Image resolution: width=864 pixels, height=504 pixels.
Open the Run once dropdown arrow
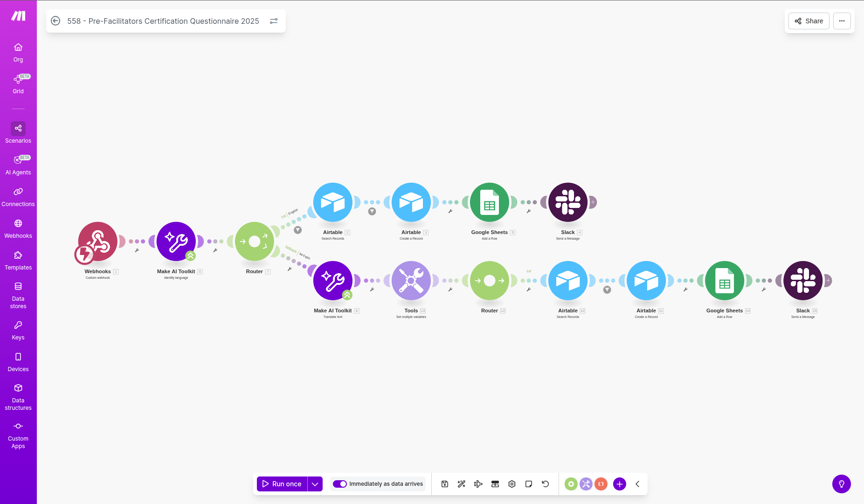[315, 484]
